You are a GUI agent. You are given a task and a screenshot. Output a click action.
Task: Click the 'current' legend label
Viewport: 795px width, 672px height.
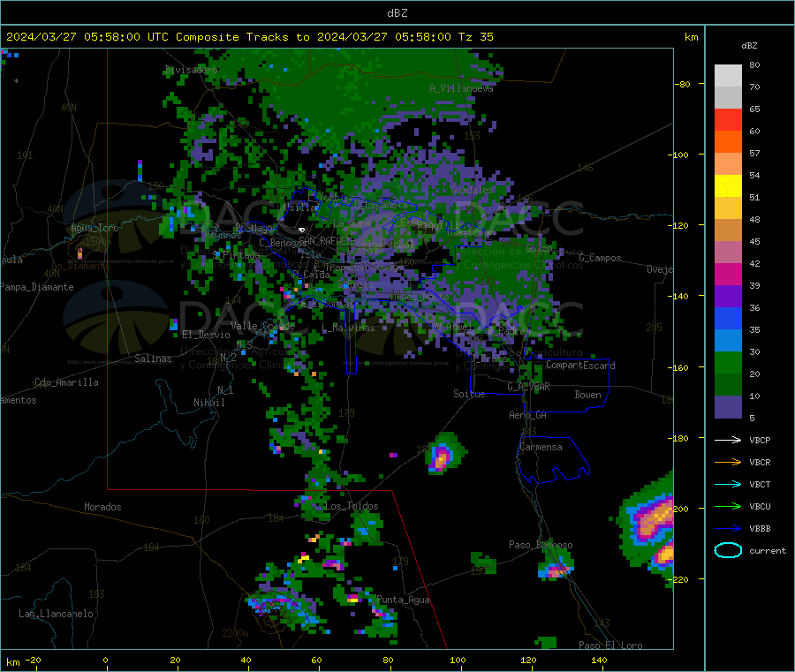(x=768, y=551)
